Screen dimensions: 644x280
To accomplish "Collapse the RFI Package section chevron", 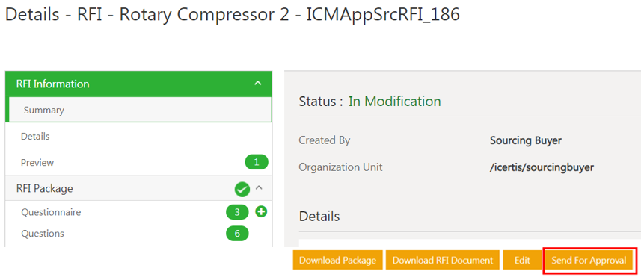I will [x=259, y=187].
